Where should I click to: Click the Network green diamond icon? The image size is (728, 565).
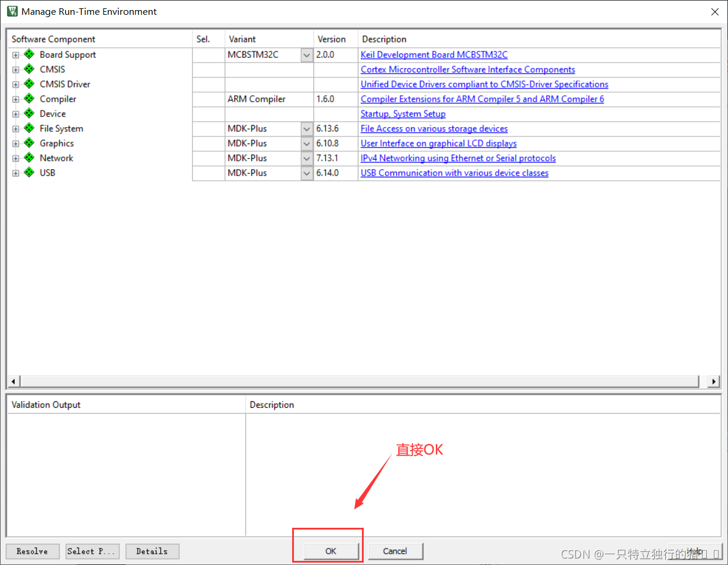click(x=29, y=158)
